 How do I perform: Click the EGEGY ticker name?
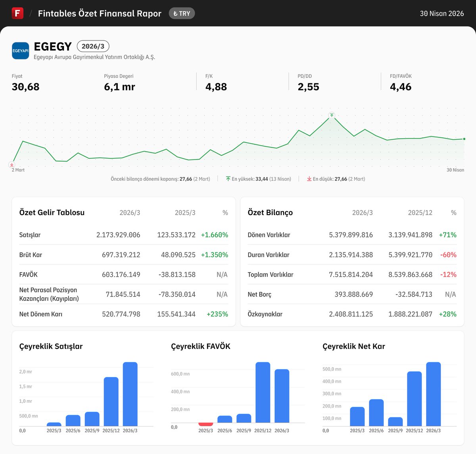point(53,46)
